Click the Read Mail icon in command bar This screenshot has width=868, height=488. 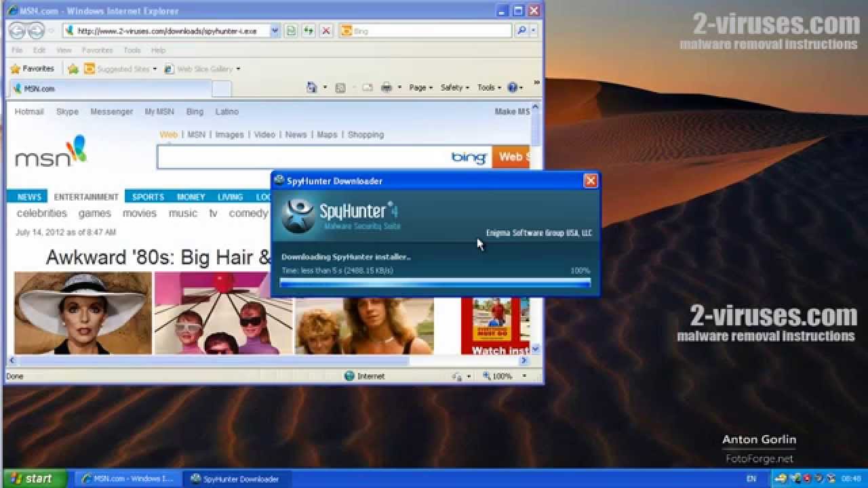click(x=367, y=87)
